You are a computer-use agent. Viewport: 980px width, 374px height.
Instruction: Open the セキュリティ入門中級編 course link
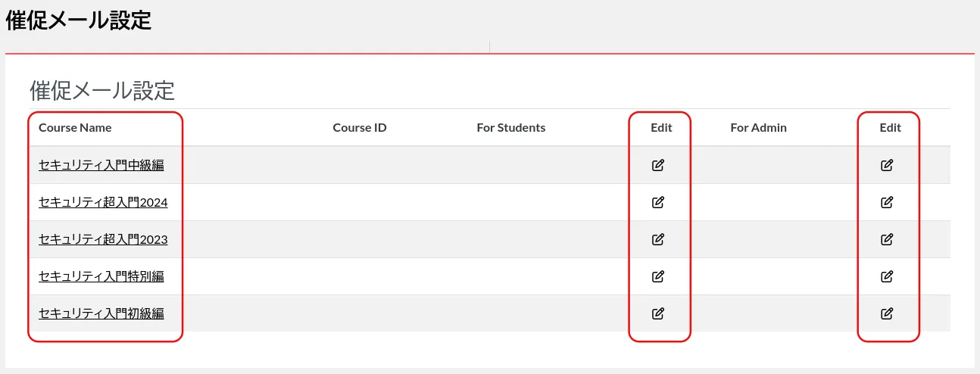[101, 165]
